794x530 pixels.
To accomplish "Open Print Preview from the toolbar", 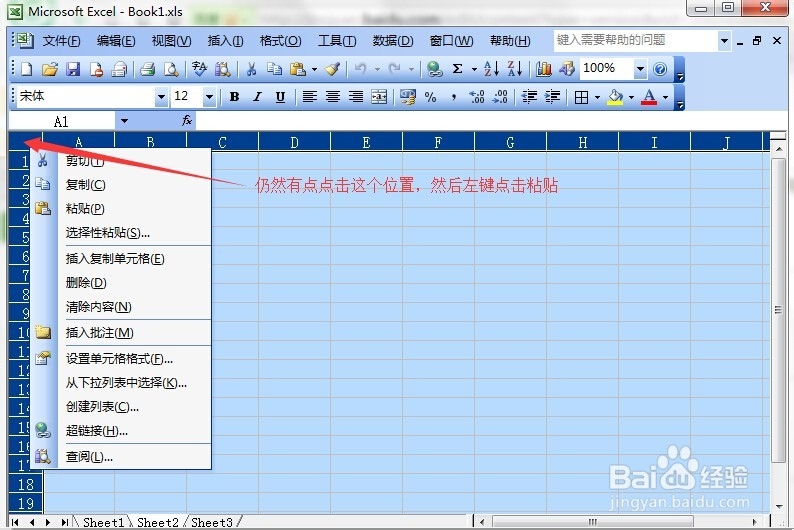I will click(171, 69).
